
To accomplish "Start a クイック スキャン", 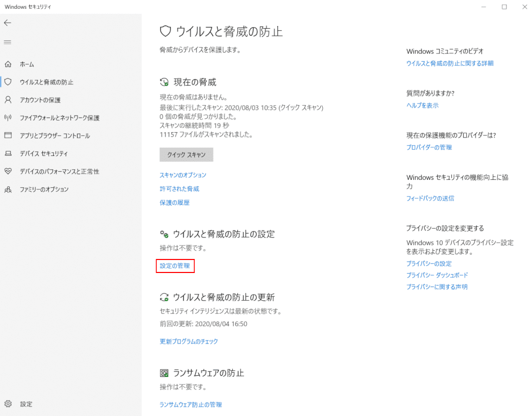I will click(x=186, y=154).
